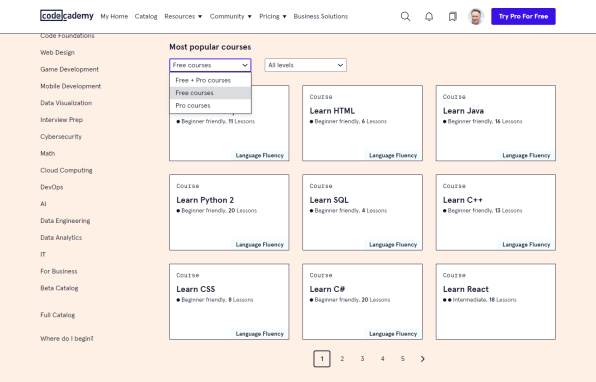Open the Full Catalog link
596x382 pixels.
click(x=57, y=315)
